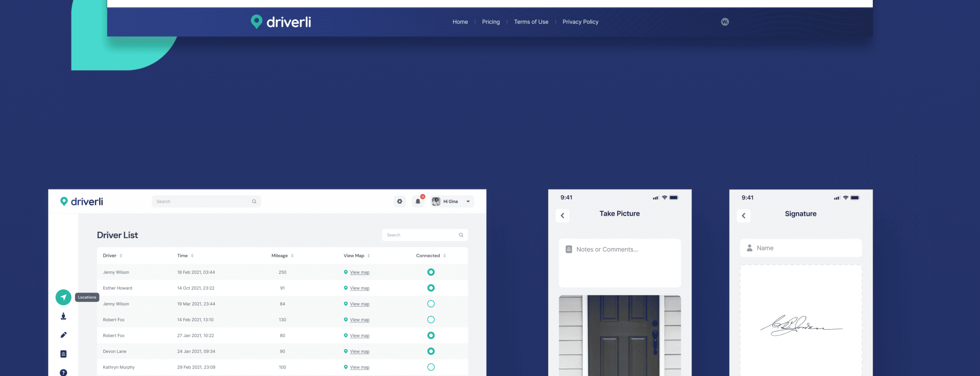
Task: Click the Esther Howard driver name
Action: tap(118, 288)
